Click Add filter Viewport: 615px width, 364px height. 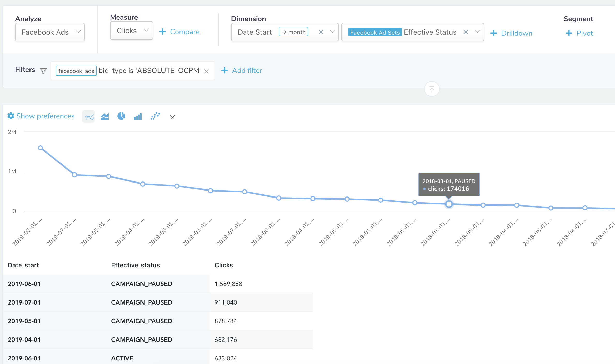[242, 71]
